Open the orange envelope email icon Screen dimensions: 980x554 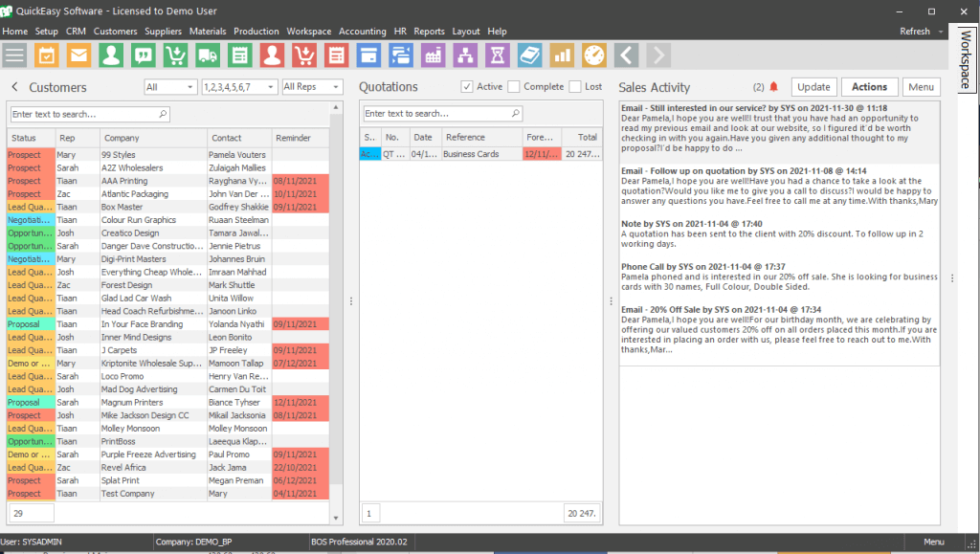[x=78, y=55]
